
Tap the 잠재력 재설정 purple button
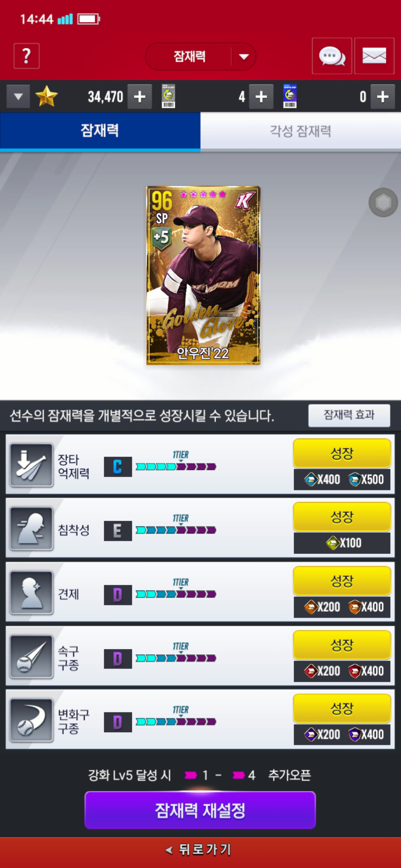tap(200, 810)
